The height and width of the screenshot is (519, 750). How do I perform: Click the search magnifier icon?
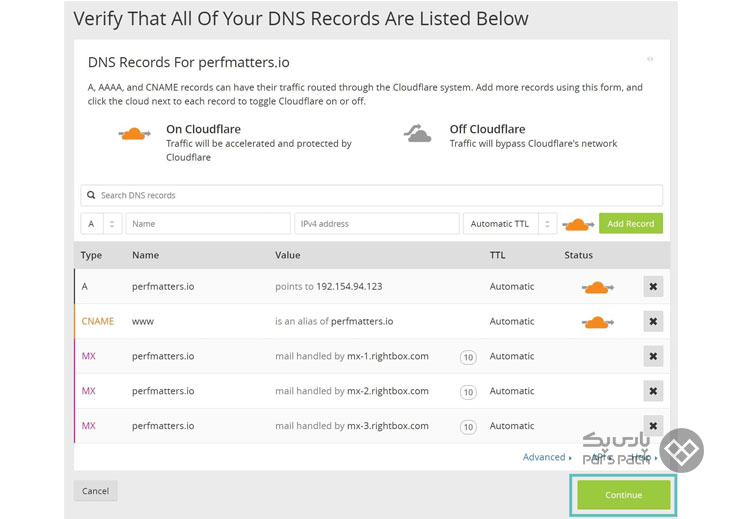point(91,195)
